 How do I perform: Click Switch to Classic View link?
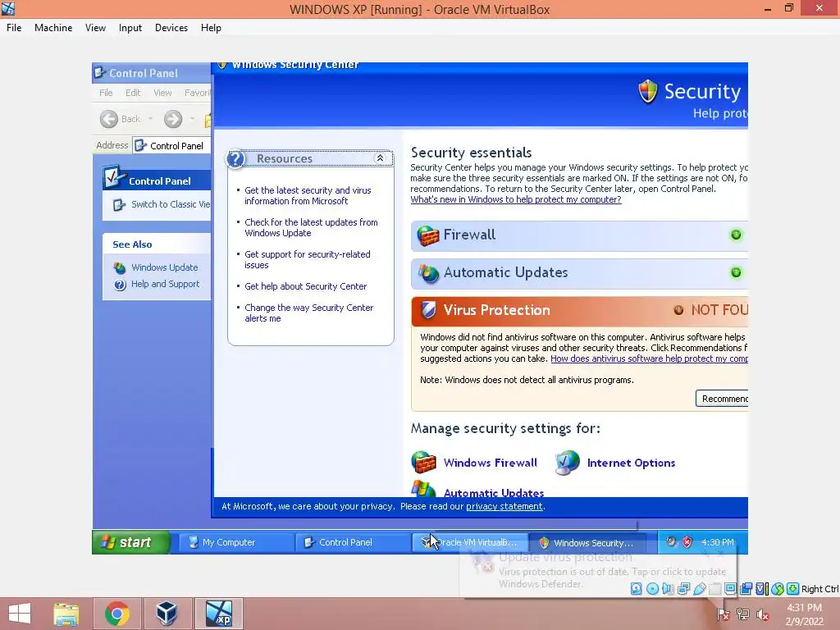pos(171,204)
